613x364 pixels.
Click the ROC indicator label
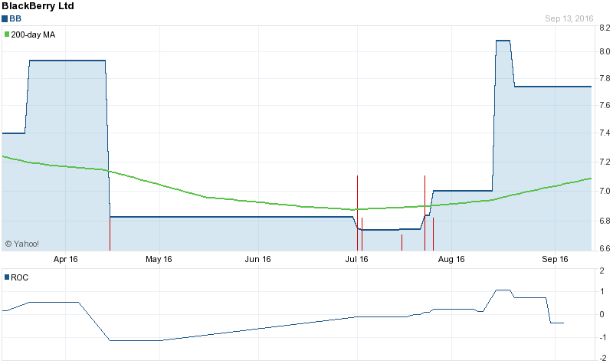point(20,277)
